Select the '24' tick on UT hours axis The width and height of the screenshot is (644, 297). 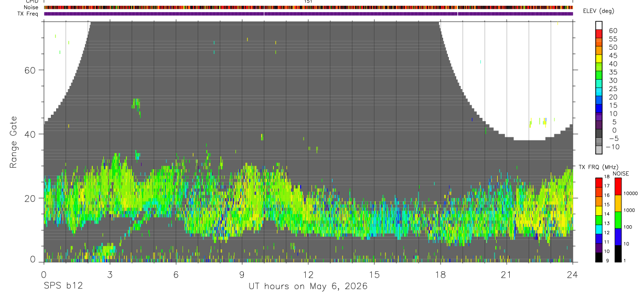(573, 274)
